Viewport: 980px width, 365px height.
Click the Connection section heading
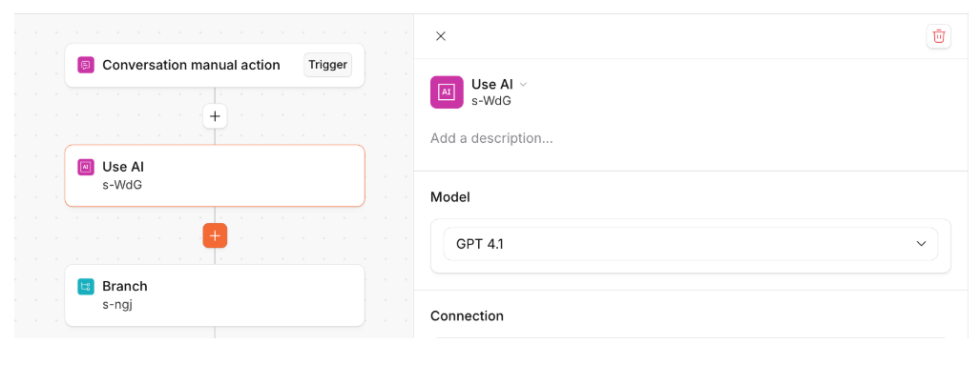click(467, 315)
